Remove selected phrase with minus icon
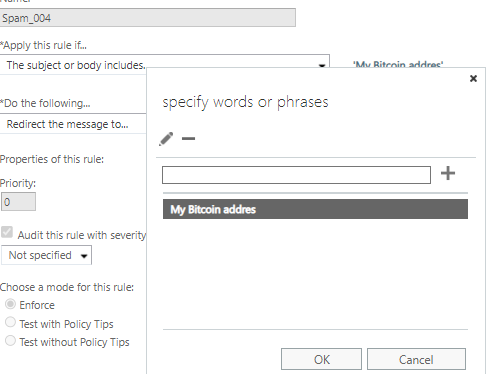This screenshot has height=374, width=486. (188, 138)
